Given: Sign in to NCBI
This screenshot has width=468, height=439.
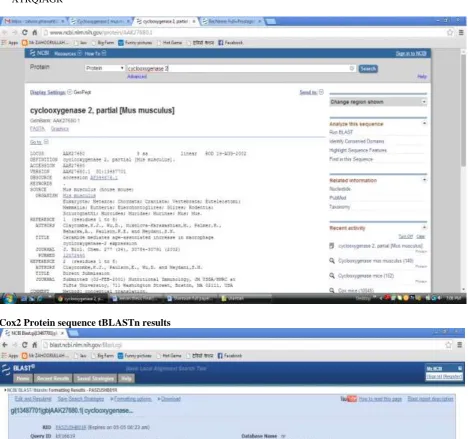Looking at the screenshot, I should (x=411, y=53).
